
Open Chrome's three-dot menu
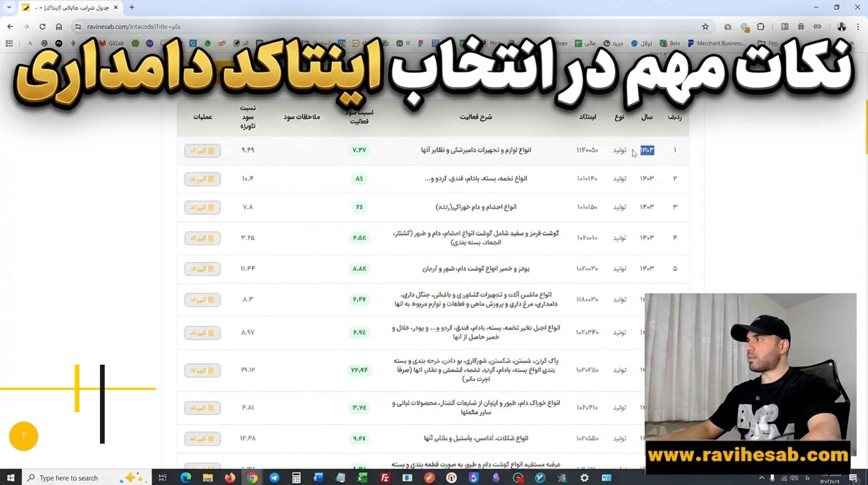(858, 26)
